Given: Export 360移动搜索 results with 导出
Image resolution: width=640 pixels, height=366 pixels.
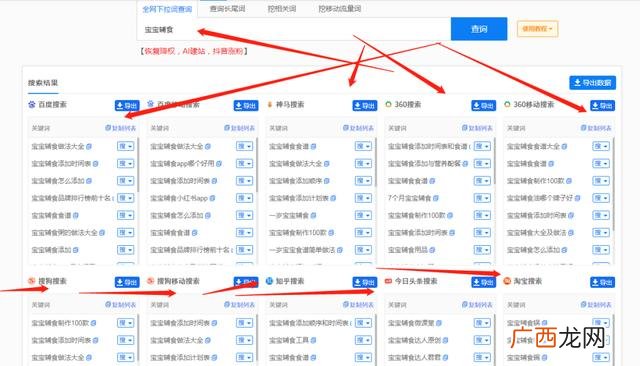Looking at the screenshot, I should (602, 106).
